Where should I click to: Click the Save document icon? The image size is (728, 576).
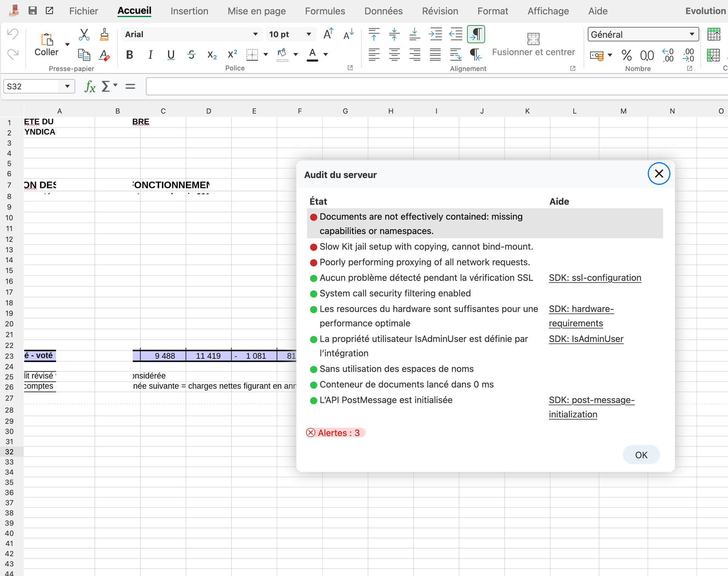(x=33, y=11)
